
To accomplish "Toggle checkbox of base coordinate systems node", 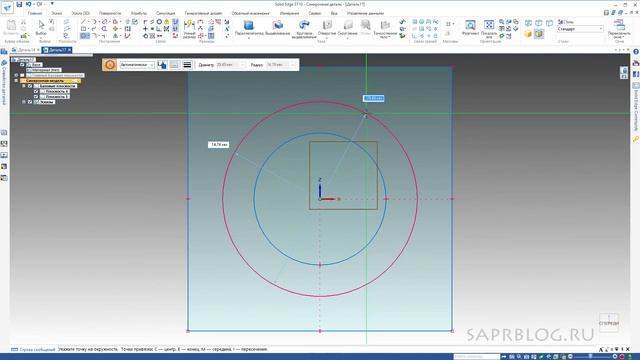I will (22, 76).
